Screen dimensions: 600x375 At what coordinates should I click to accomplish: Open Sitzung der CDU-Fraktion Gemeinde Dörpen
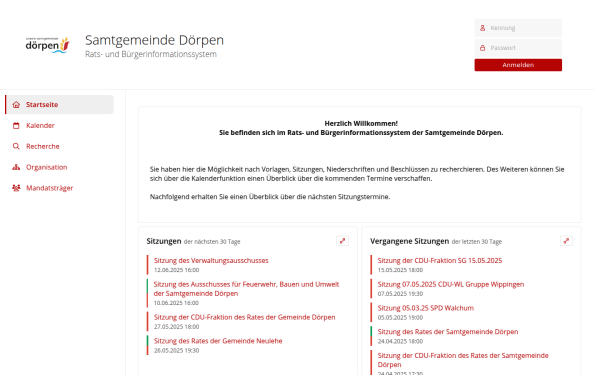(x=245, y=317)
